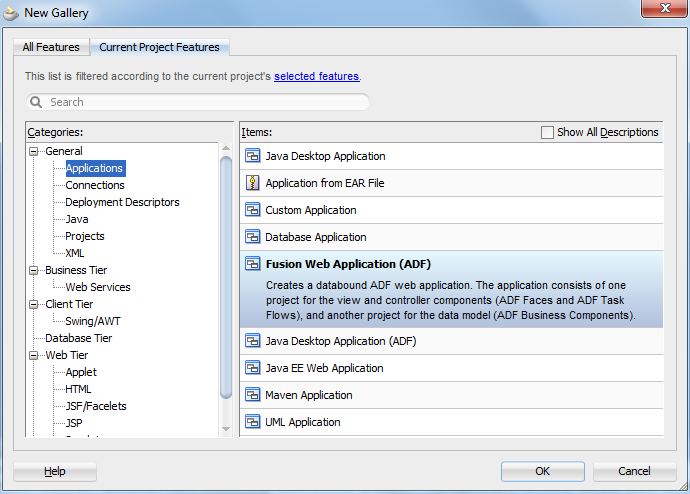Select the Applet category
Image resolution: width=690 pixels, height=494 pixels.
tap(81, 372)
